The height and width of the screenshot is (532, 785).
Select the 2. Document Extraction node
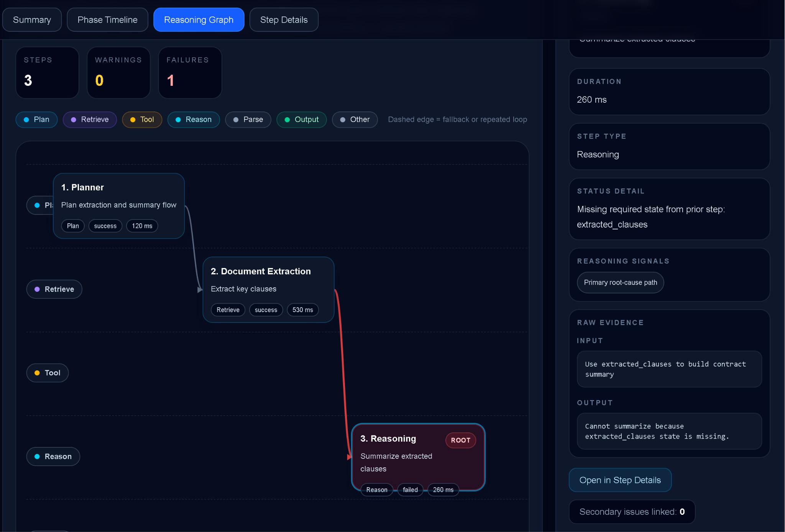(268, 290)
